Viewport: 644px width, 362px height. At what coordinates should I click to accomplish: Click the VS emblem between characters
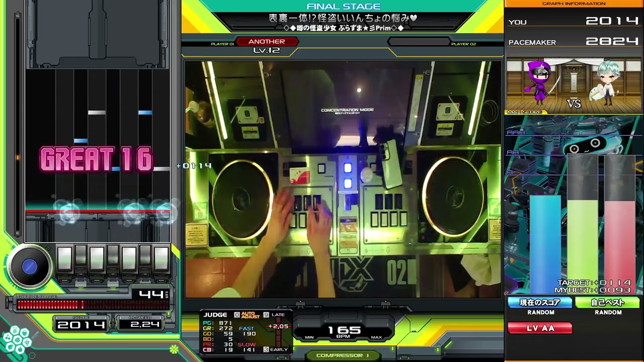click(x=574, y=104)
